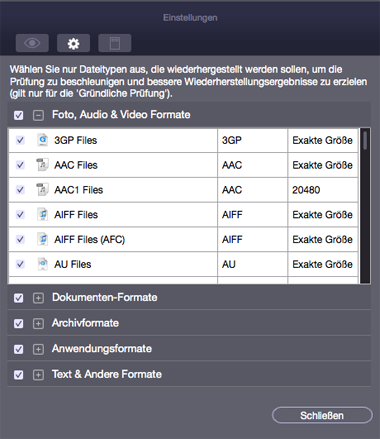Uncheck Foto, Audio & Video Formate checkbox

coord(19,115)
